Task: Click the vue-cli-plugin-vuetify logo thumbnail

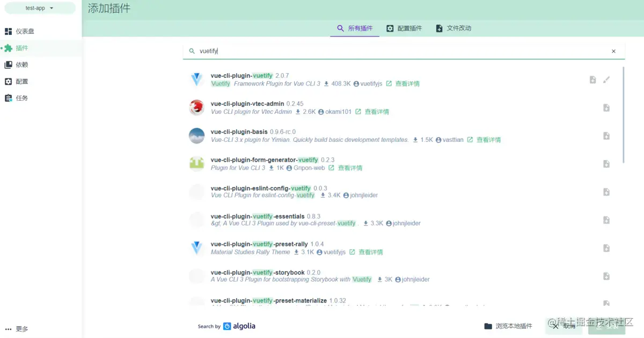Action: point(196,80)
